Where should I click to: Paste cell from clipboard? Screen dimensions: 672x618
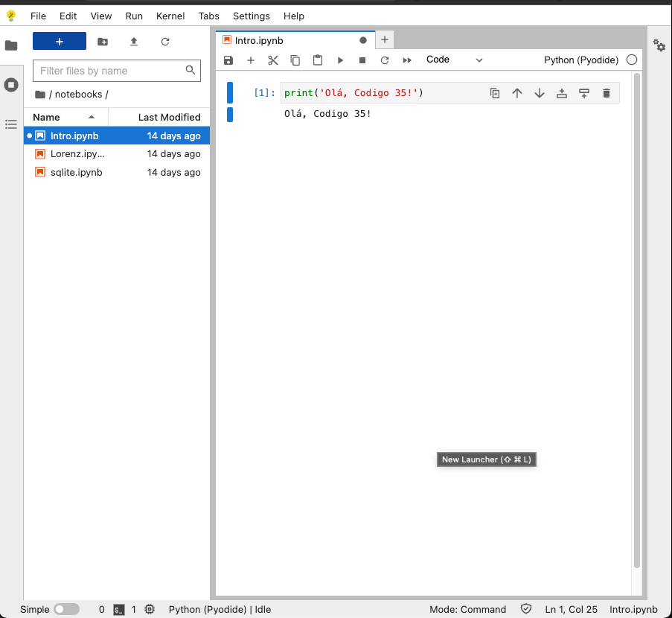[318, 60]
